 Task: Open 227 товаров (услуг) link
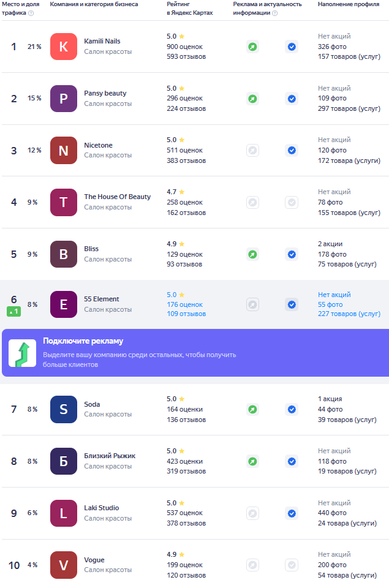[x=349, y=314]
